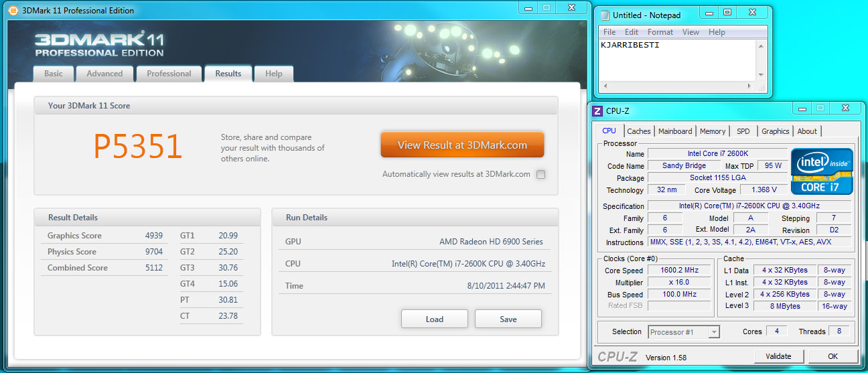Click the 3DMark 11 orange title bar icon
This screenshot has width=868, height=373.
13,10
